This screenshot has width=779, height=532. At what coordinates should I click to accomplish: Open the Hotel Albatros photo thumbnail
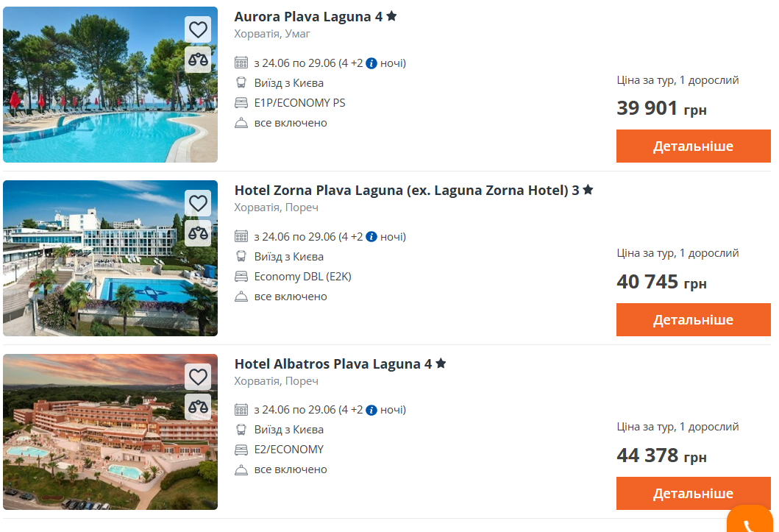tap(110, 431)
